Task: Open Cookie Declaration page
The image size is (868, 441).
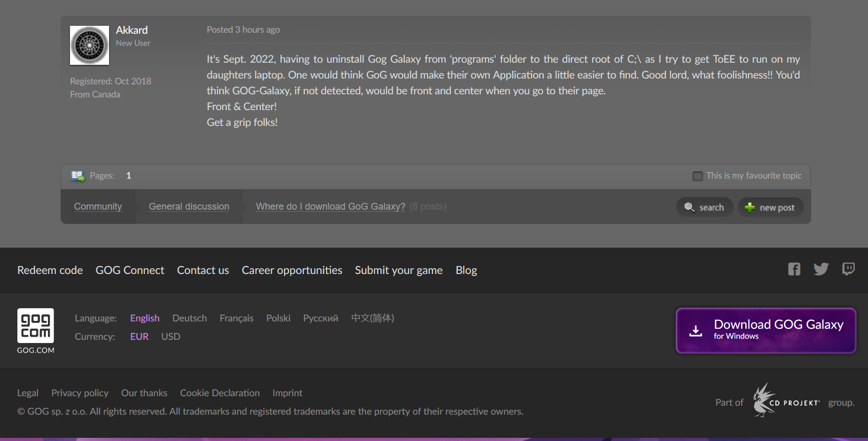Action: point(220,393)
